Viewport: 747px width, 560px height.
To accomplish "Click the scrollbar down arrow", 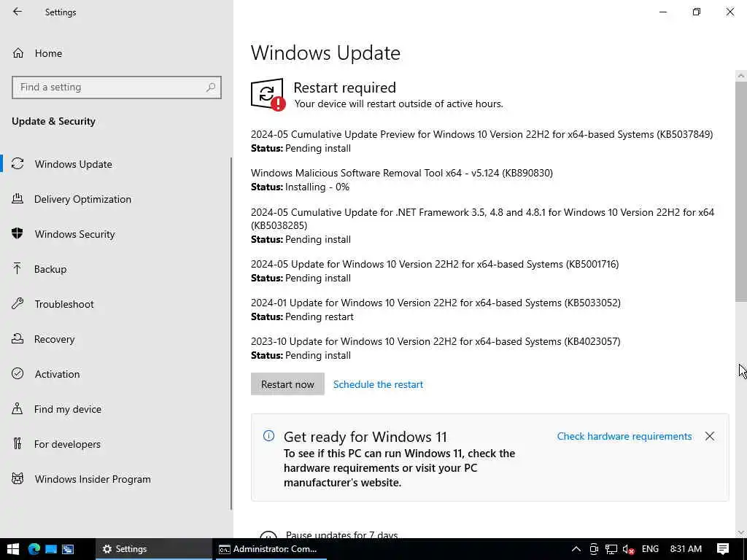I will pyautogui.click(x=741, y=532).
